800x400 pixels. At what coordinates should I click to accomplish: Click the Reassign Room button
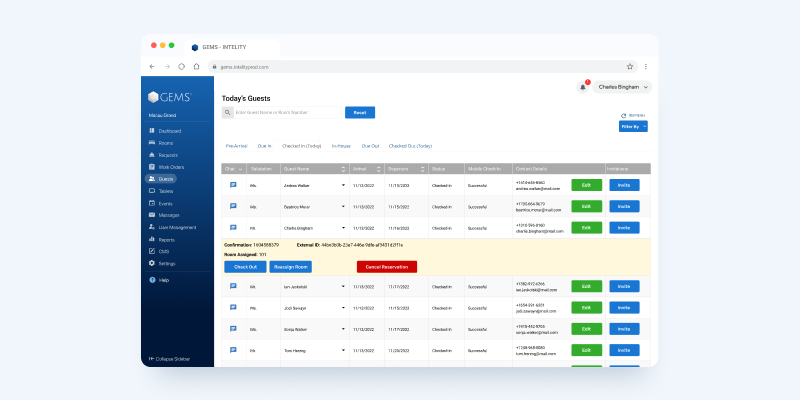[x=290, y=267]
